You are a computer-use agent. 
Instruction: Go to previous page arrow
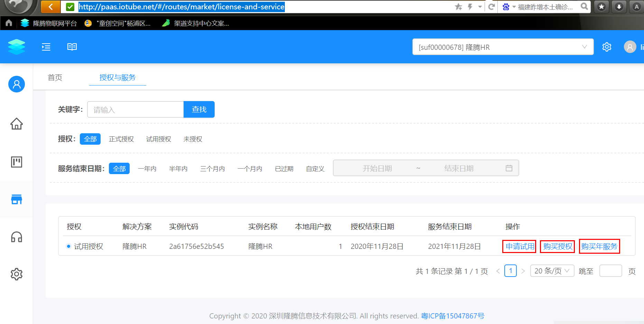pos(498,271)
